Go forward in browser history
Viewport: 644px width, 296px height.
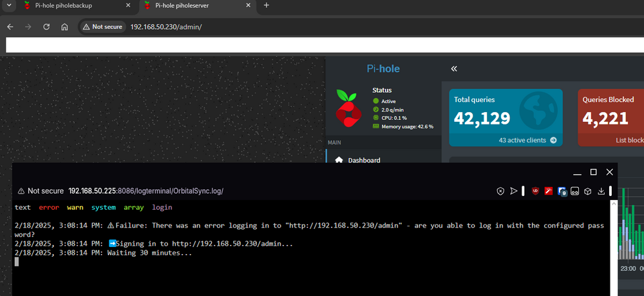[28, 26]
